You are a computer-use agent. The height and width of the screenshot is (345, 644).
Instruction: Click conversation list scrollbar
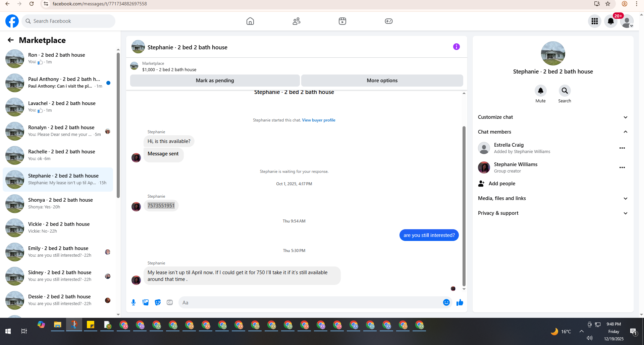pyautogui.click(x=118, y=125)
